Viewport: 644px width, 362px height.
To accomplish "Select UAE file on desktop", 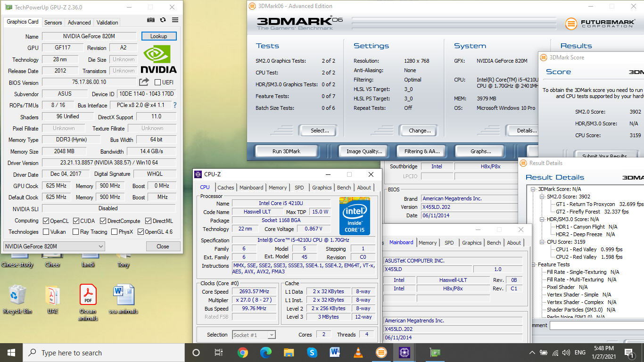I will click(52, 300).
